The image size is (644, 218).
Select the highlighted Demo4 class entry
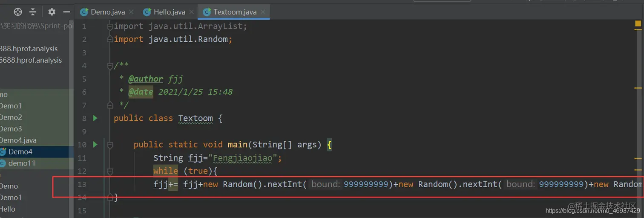coord(37,152)
